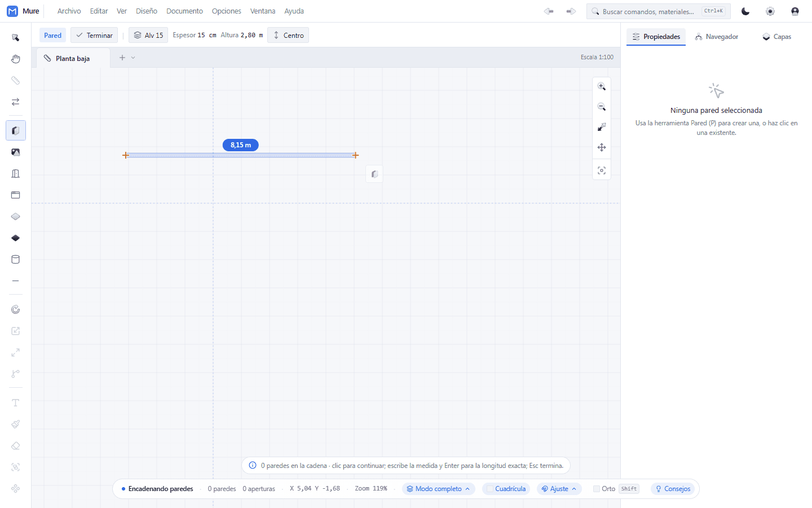Expand the Ajuste snap options
This screenshot has height=508, width=812.
coord(559,489)
